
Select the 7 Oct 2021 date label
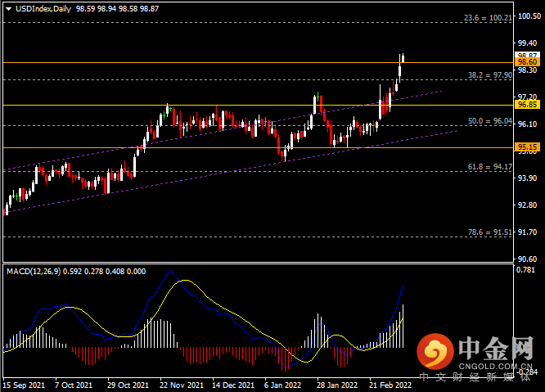[x=74, y=385]
